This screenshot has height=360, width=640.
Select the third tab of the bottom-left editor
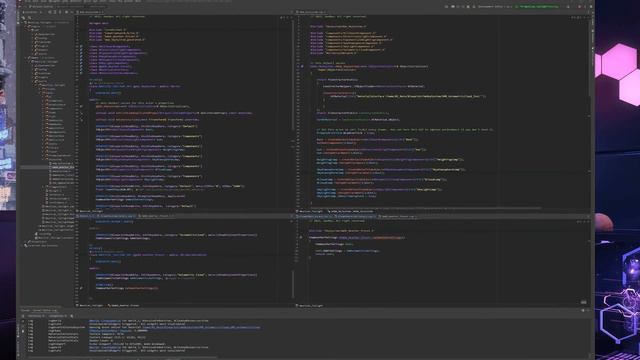point(157,216)
